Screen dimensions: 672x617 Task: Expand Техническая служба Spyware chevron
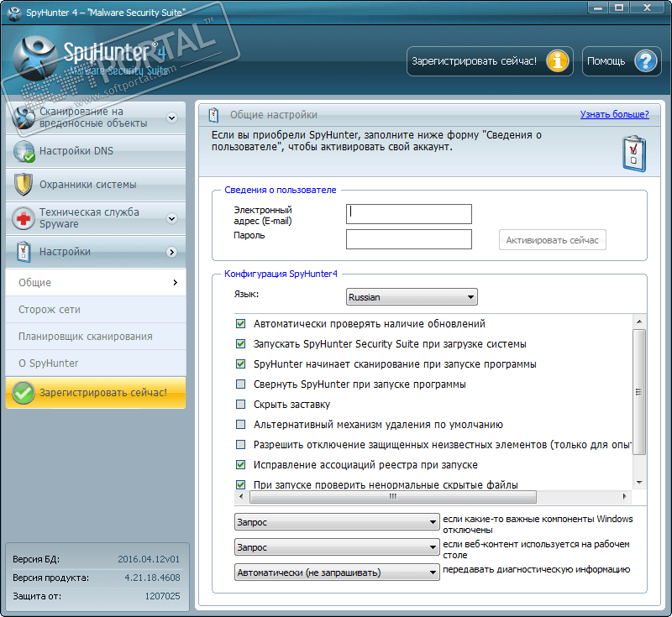[x=172, y=218]
